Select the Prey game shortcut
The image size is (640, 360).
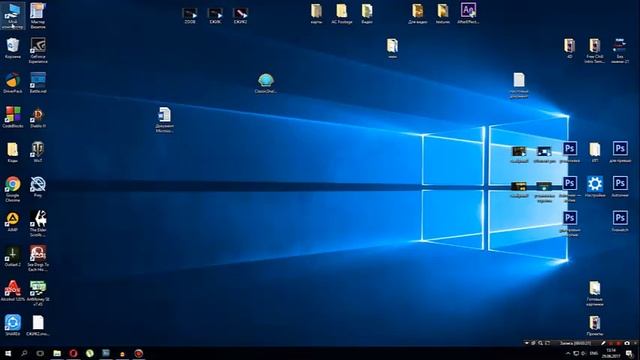click(x=38, y=187)
